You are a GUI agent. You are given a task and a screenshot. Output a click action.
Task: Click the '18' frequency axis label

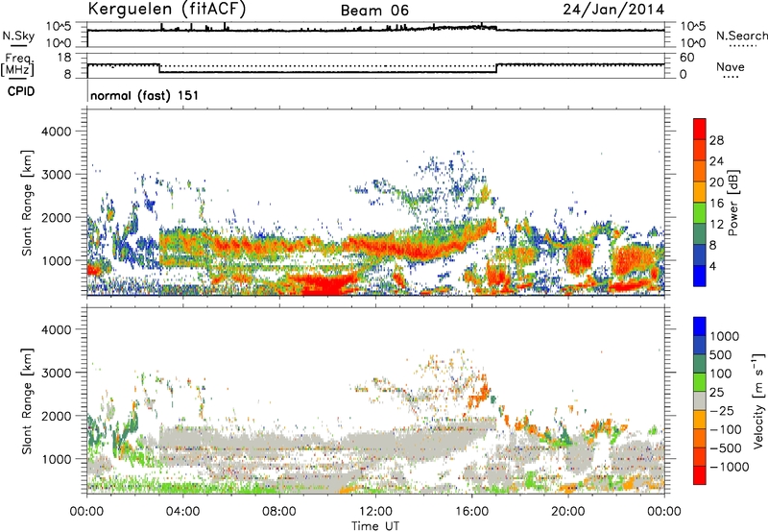point(64,58)
